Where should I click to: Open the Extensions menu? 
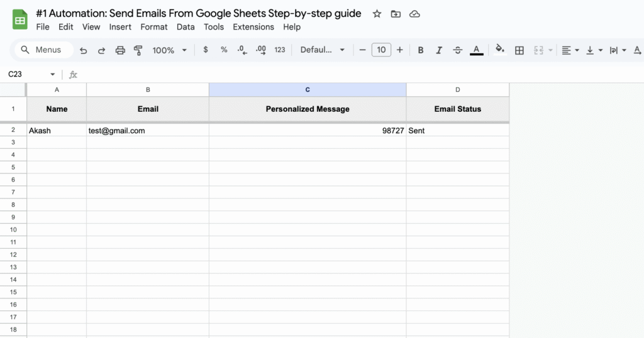253,26
